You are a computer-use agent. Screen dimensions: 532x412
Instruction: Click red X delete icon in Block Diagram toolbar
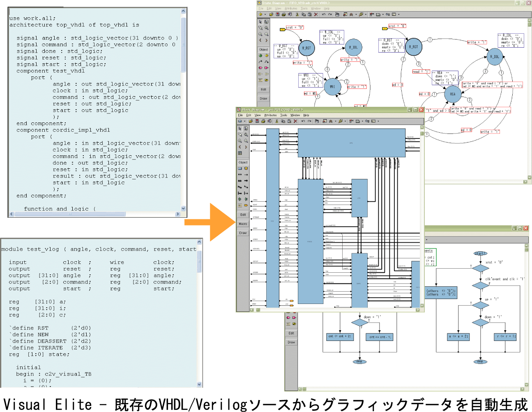(295, 121)
